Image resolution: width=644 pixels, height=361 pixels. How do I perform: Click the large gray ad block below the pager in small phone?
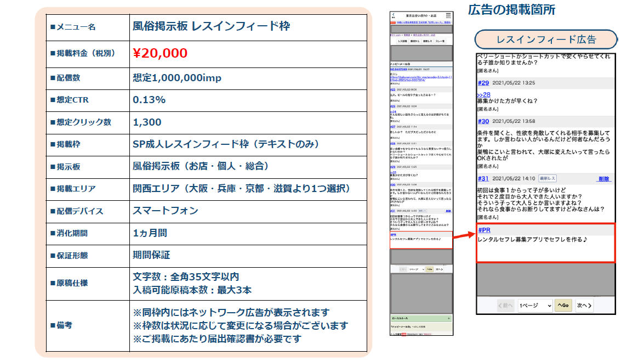coord(421,294)
